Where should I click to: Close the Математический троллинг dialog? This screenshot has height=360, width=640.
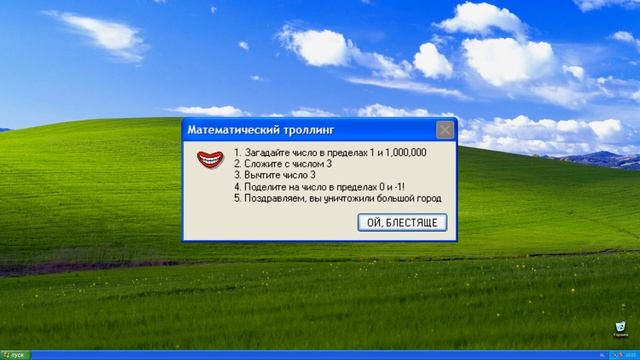445,130
